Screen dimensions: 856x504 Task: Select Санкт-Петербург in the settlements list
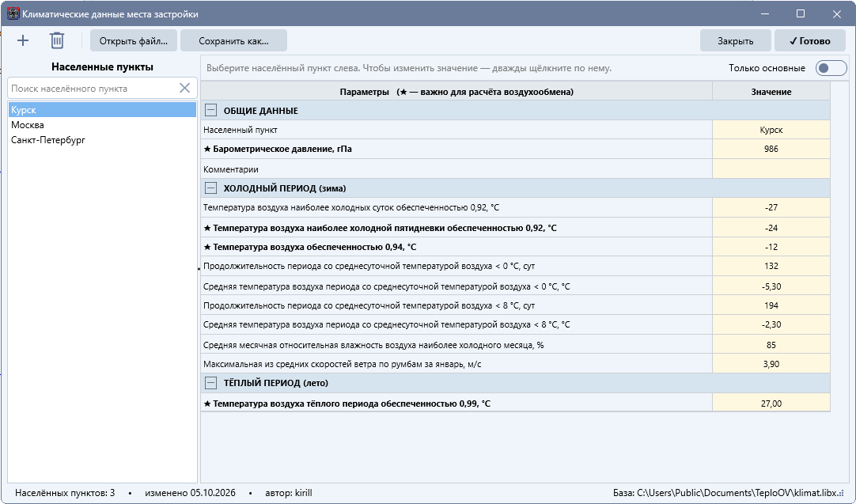(x=102, y=140)
